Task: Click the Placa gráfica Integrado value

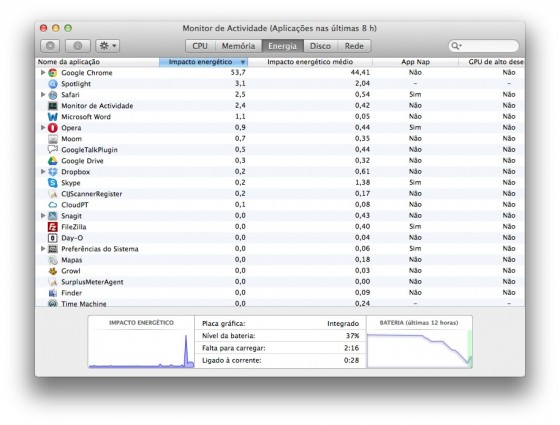Action: [343, 324]
